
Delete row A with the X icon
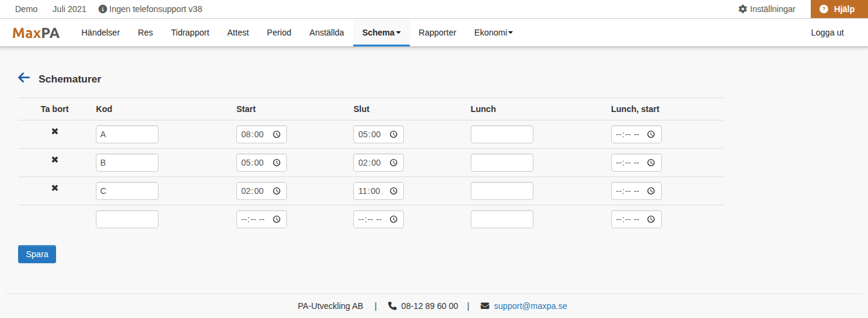pos(55,131)
